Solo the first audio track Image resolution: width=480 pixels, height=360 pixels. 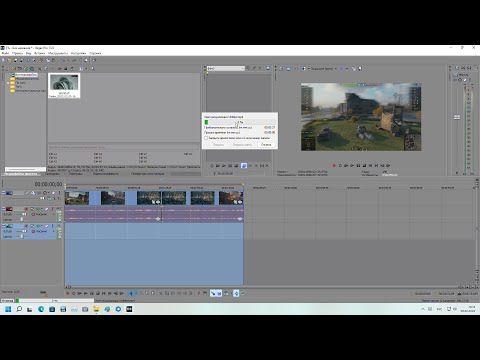[x=52, y=209]
